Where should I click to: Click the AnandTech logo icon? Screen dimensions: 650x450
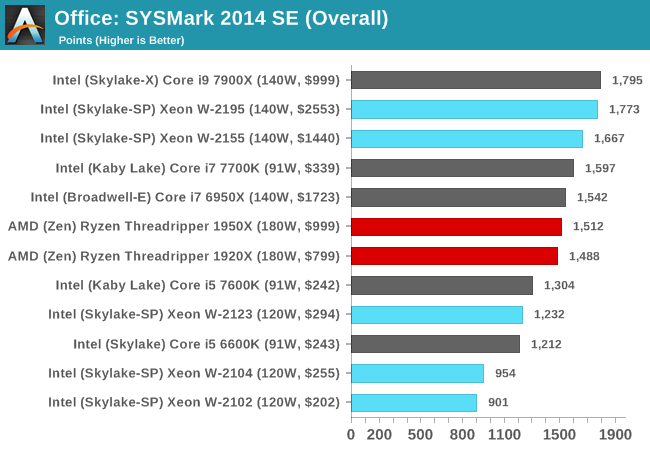[x=25, y=25]
